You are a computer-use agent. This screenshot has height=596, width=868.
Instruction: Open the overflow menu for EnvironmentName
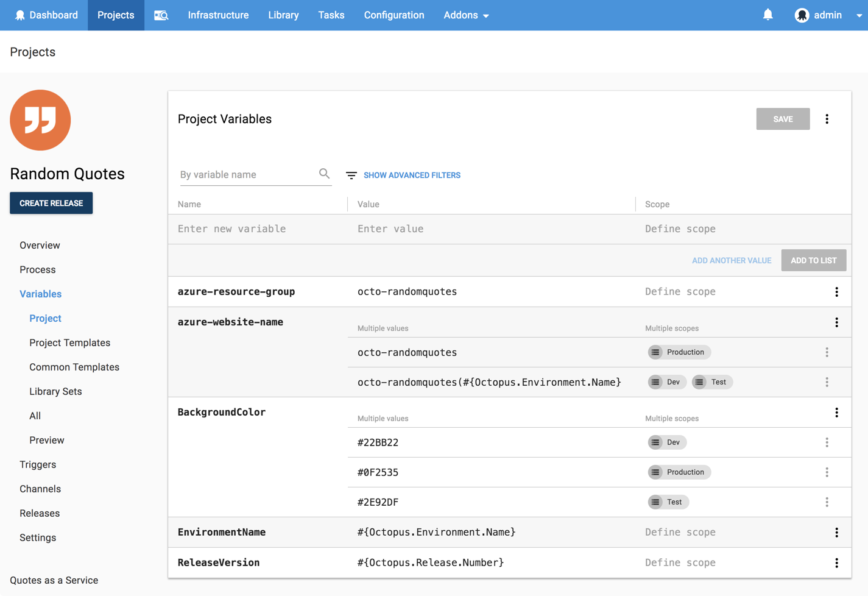tap(836, 532)
